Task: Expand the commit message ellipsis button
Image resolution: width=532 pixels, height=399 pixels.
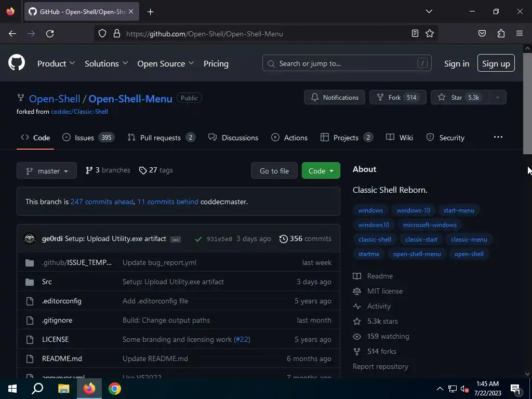Action: click(175, 240)
